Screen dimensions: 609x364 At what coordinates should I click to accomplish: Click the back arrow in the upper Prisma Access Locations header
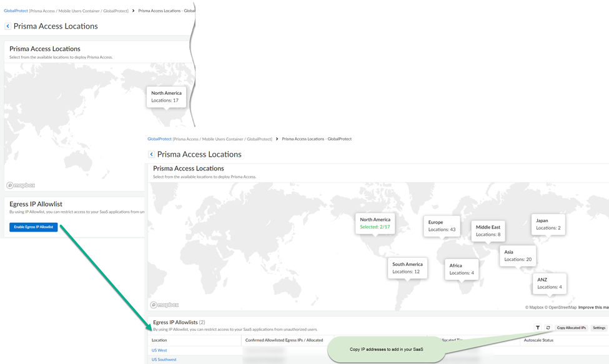7,26
